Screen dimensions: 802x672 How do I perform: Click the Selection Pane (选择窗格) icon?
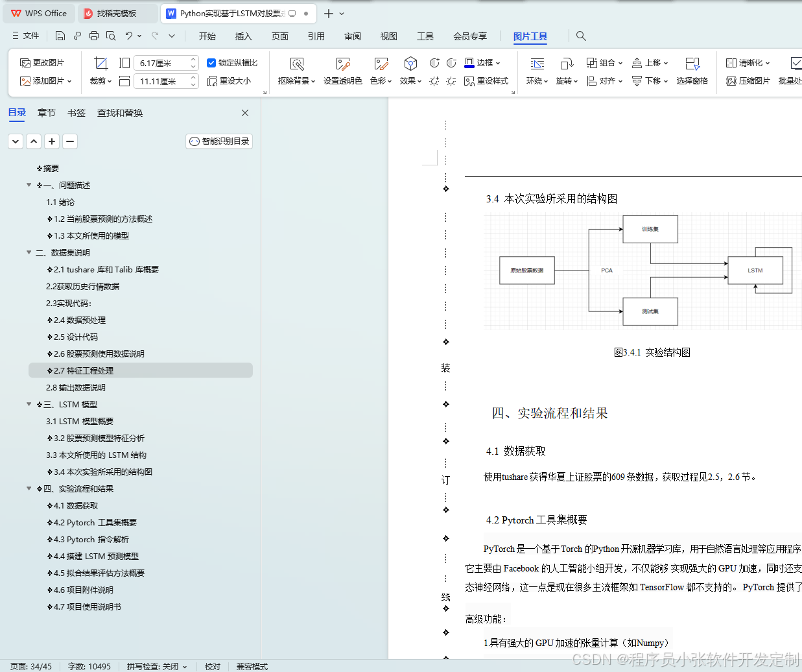click(692, 64)
